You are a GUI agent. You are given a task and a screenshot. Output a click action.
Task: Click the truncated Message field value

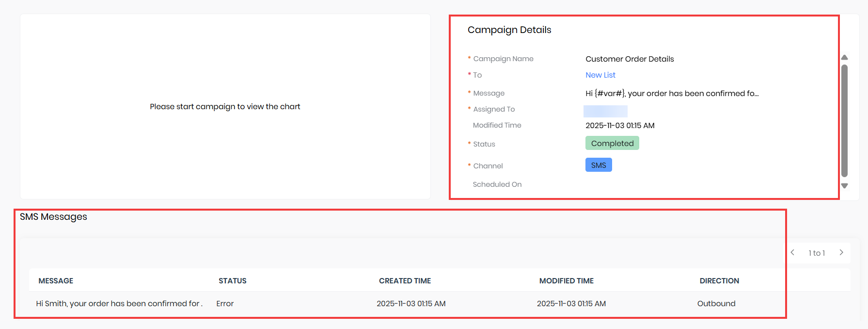pos(672,94)
